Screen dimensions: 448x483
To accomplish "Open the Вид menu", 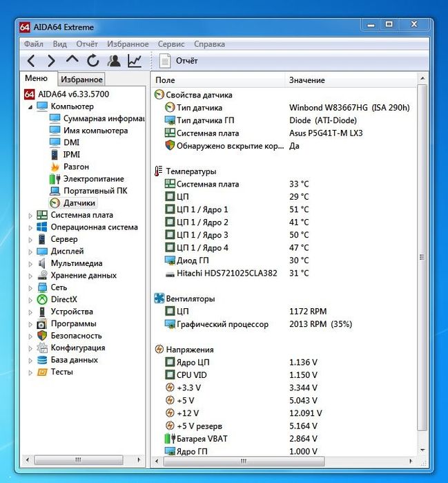I will [59, 44].
